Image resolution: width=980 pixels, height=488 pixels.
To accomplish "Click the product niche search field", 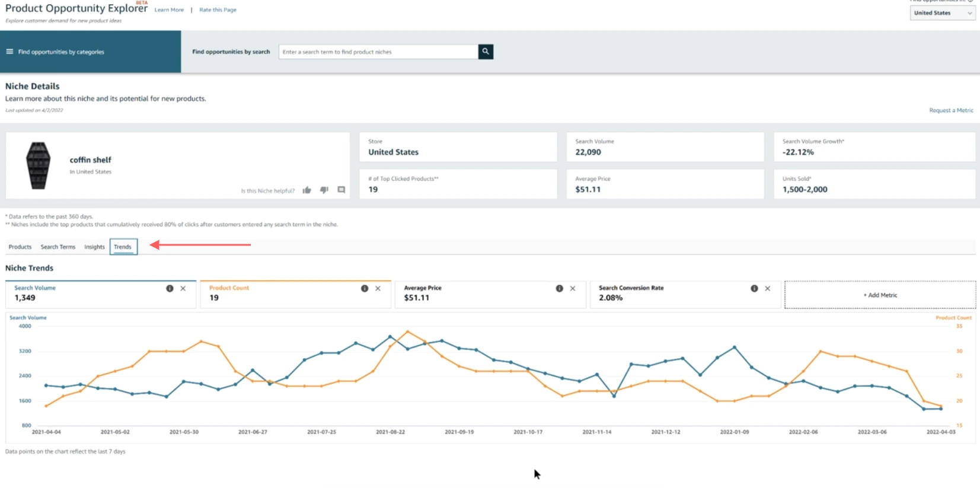I will pyautogui.click(x=378, y=52).
